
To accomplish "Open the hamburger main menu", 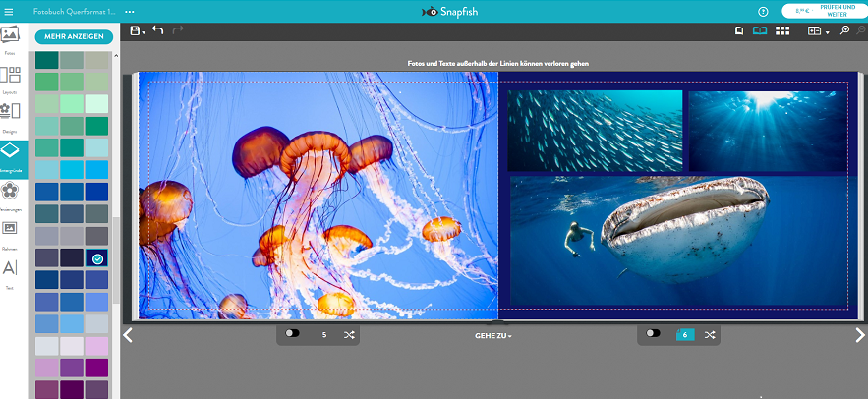I will (9, 12).
